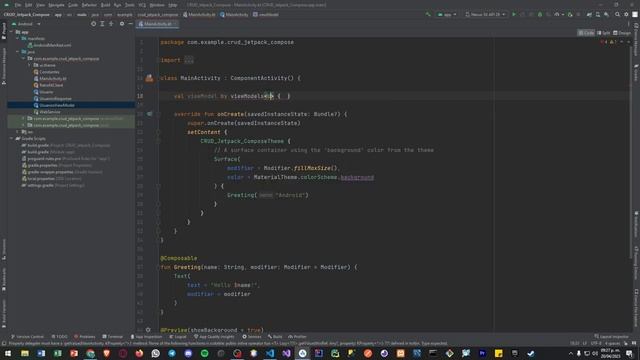Click Collapse All in project panel
The image size is (640, 360).
(111, 24)
